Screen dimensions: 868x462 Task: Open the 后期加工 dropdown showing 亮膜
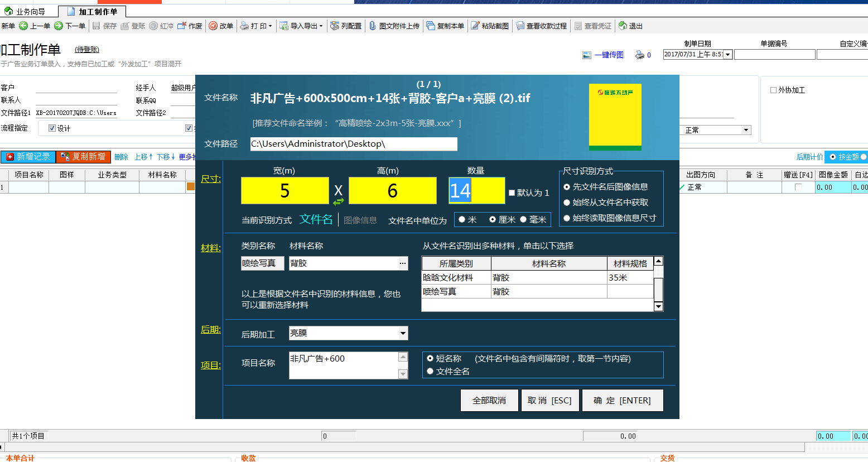tap(403, 333)
